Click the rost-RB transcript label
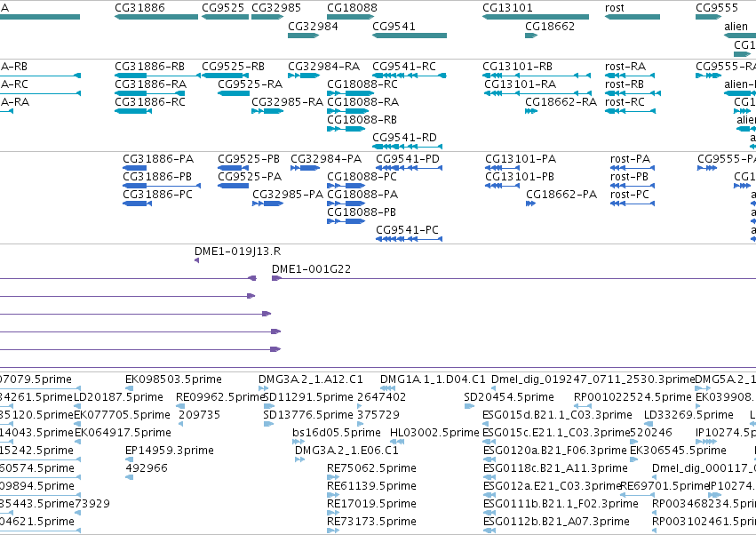The width and height of the screenshot is (756, 535). [625, 84]
